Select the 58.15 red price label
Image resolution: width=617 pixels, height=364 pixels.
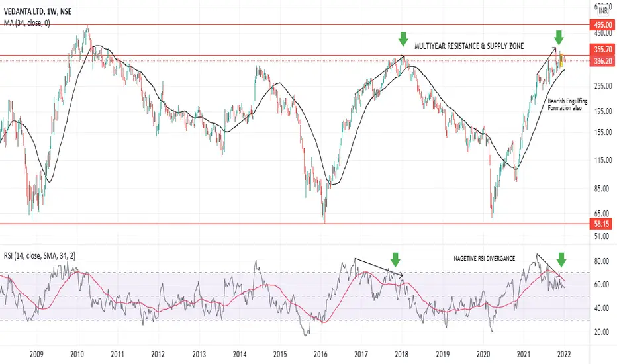(602, 224)
